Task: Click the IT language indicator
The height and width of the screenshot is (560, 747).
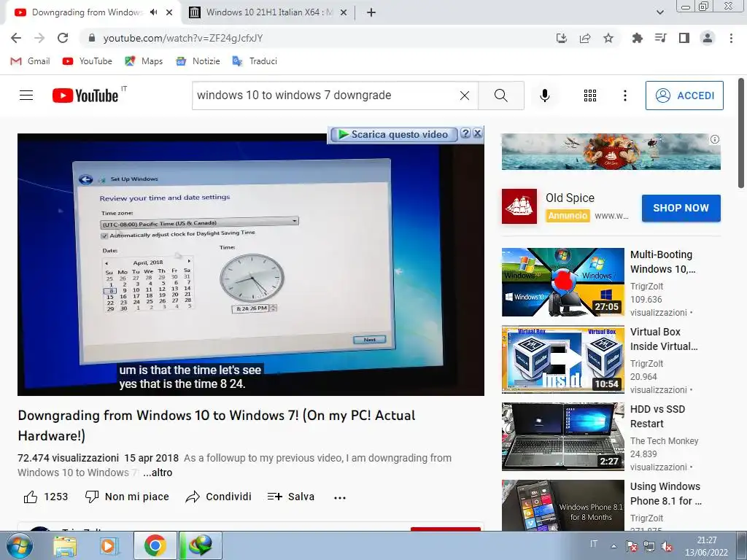Action: [x=594, y=544]
